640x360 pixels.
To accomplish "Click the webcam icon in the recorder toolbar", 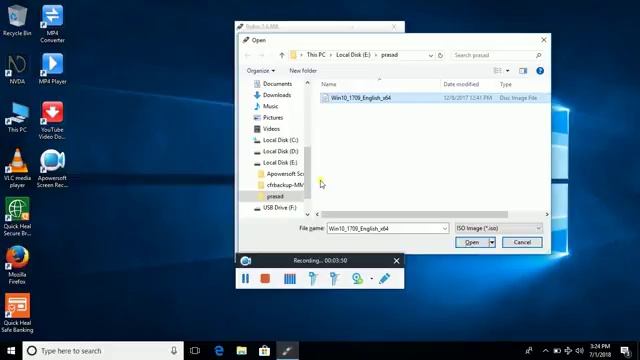I will 358,278.
